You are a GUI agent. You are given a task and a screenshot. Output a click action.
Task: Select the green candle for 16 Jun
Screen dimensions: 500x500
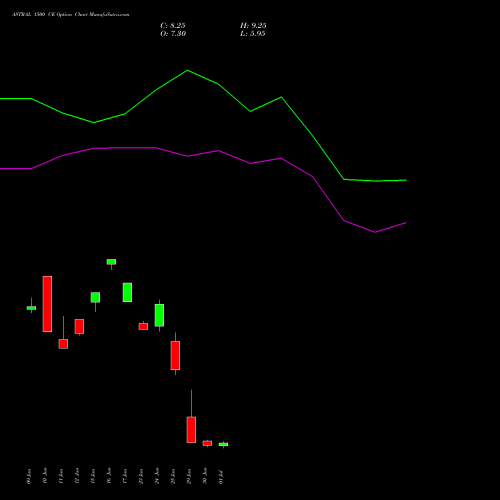click(111, 262)
